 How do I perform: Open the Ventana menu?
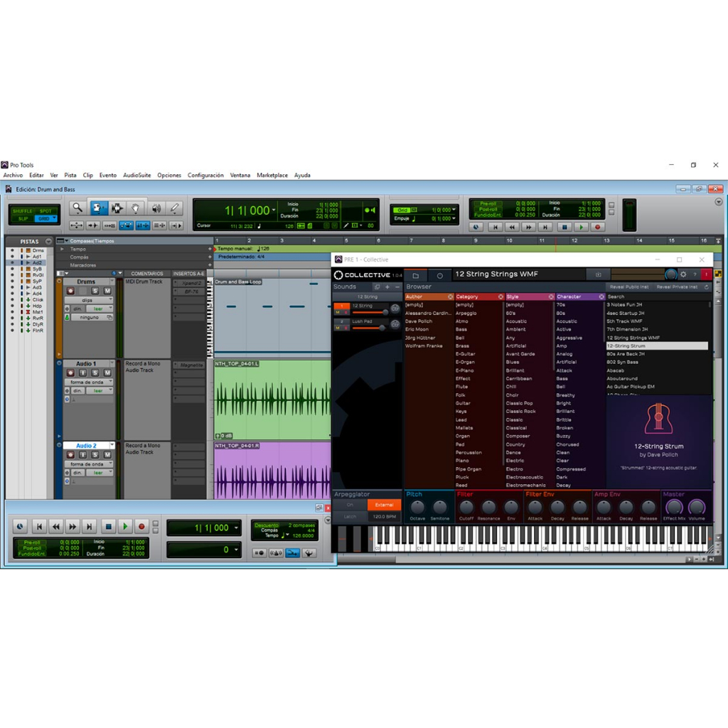(x=240, y=176)
